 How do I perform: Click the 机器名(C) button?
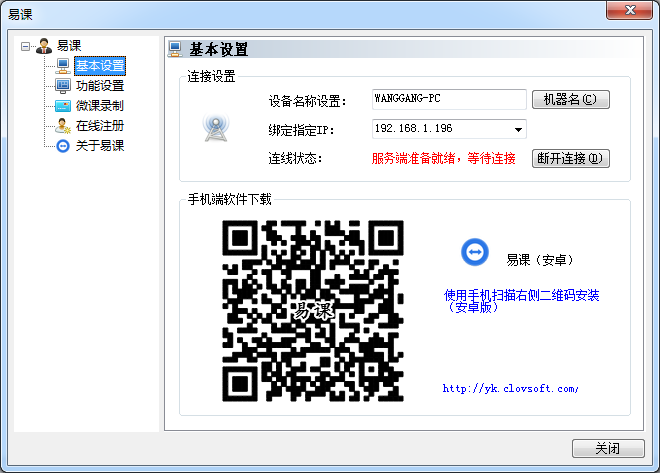(570, 99)
